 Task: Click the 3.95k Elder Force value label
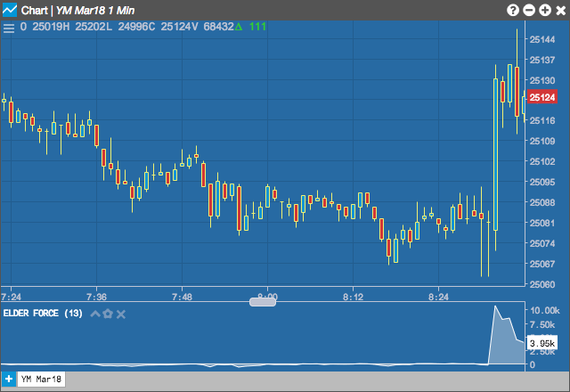coord(541,343)
